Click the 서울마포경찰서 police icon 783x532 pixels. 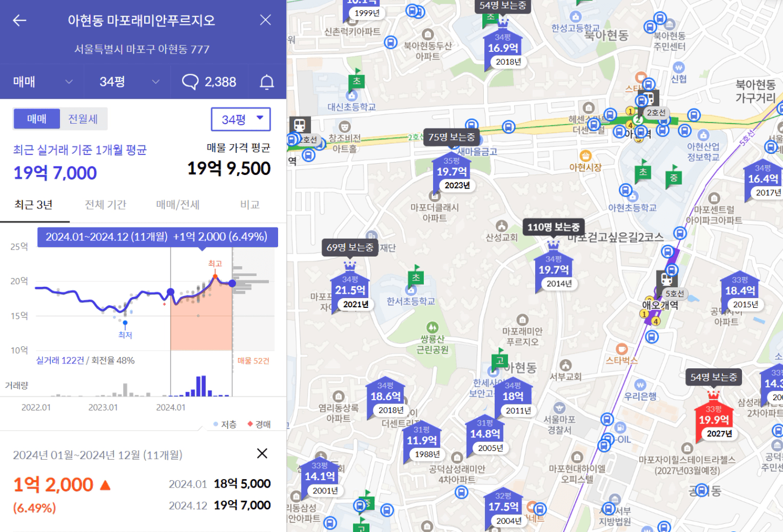pyautogui.click(x=559, y=408)
